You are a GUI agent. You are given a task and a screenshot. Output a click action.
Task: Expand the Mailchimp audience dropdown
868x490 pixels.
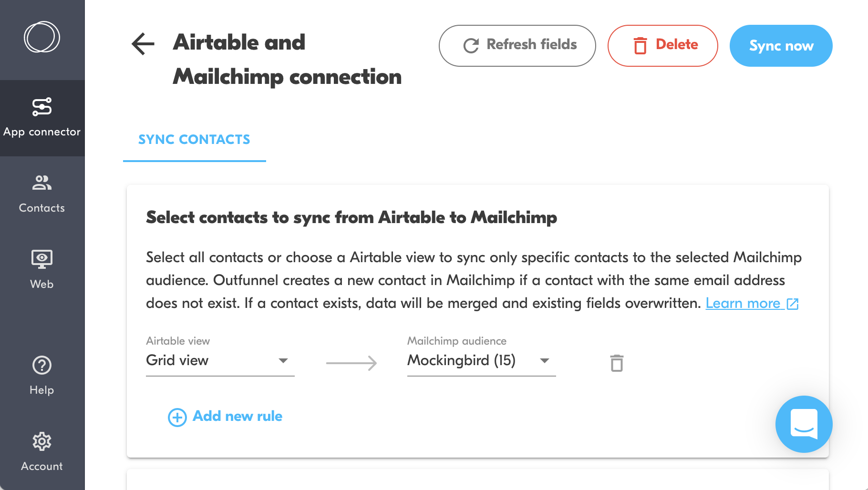coord(544,361)
